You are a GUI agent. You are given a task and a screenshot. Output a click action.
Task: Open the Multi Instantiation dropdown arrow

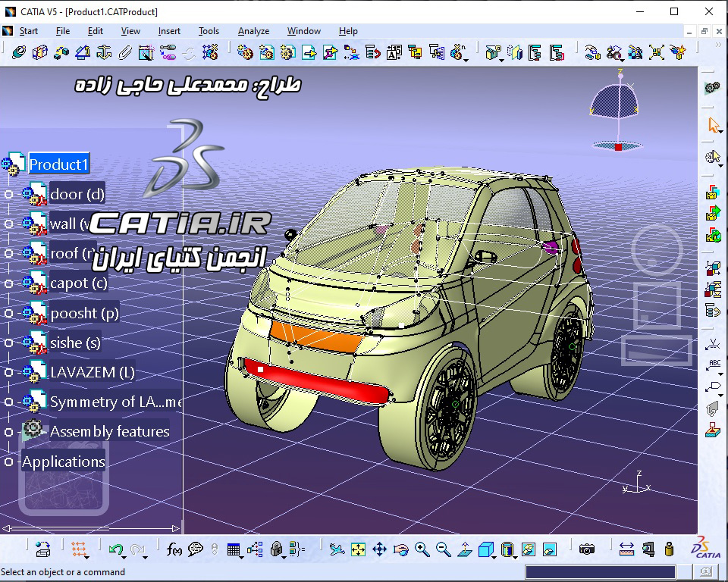click(466, 61)
